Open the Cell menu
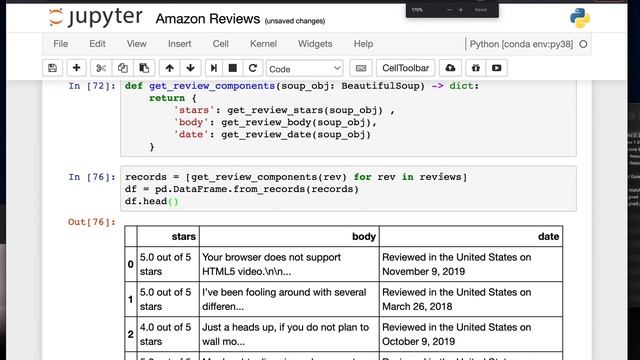640x360 pixels. click(220, 44)
